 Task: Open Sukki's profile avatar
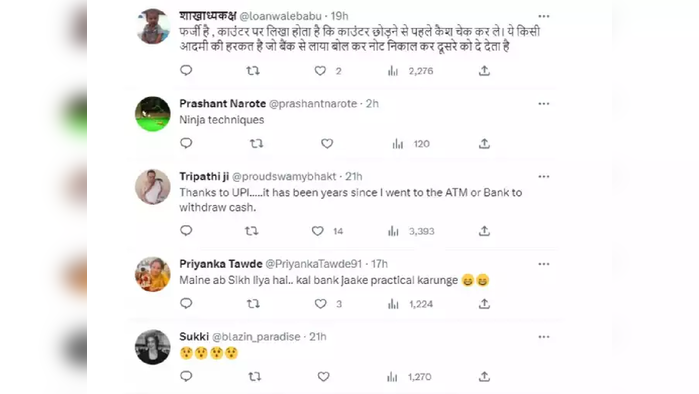[x=152, y=347]
